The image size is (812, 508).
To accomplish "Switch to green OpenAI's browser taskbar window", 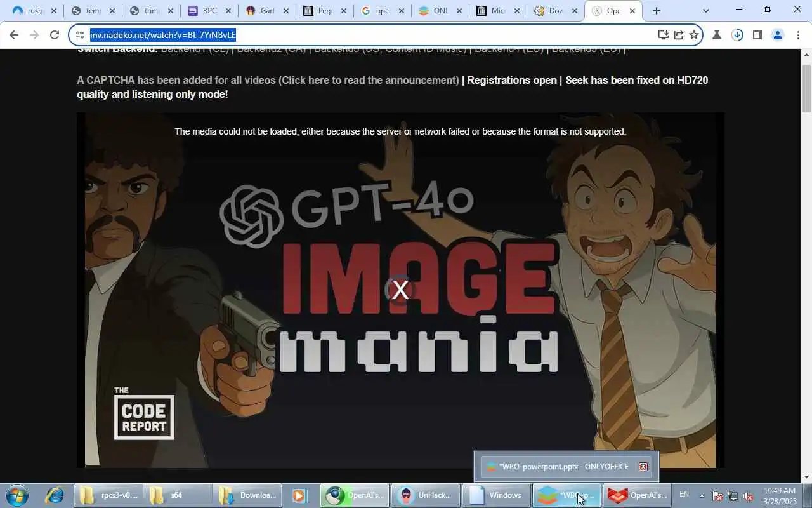I will [354, 495].
